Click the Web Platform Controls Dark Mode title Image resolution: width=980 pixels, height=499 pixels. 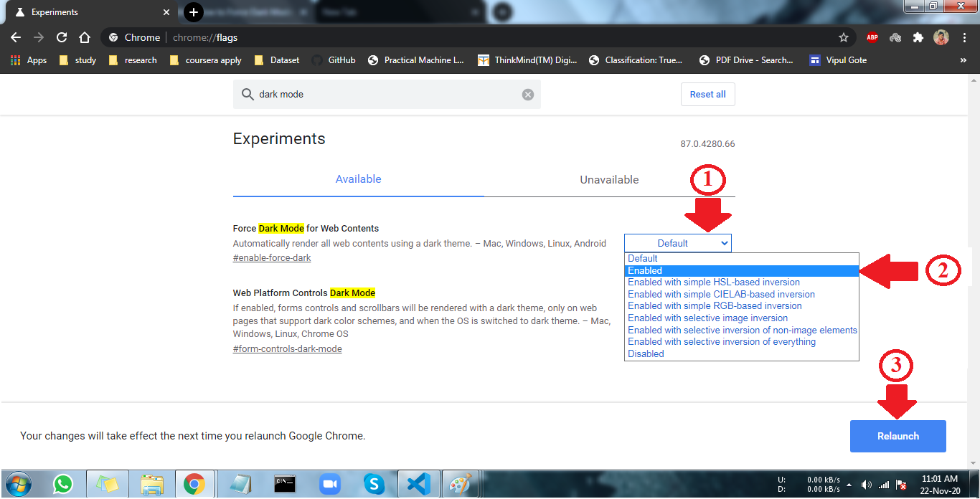(304, 293)
